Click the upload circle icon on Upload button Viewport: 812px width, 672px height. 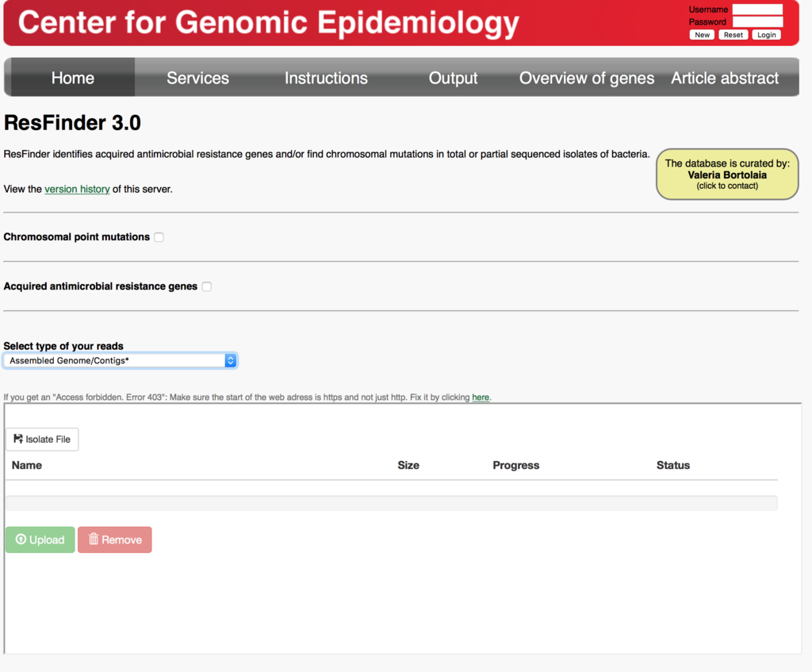(x=20, y=540)
